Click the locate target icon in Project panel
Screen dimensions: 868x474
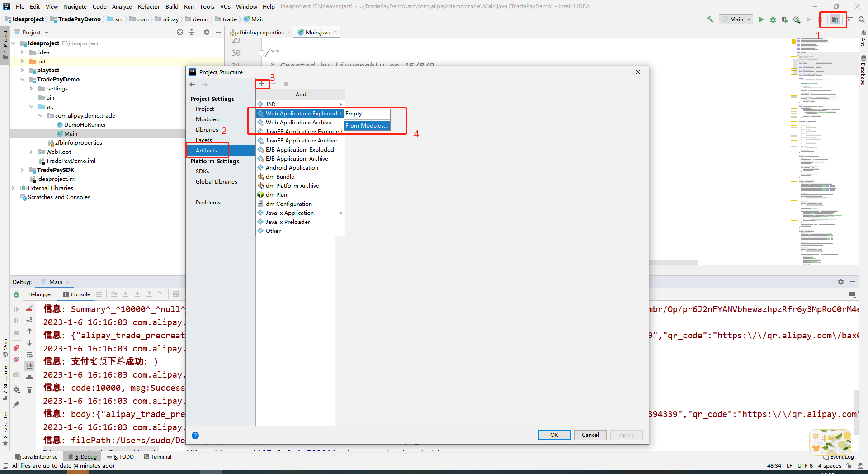pyautogui.click(x=180, y=32)
